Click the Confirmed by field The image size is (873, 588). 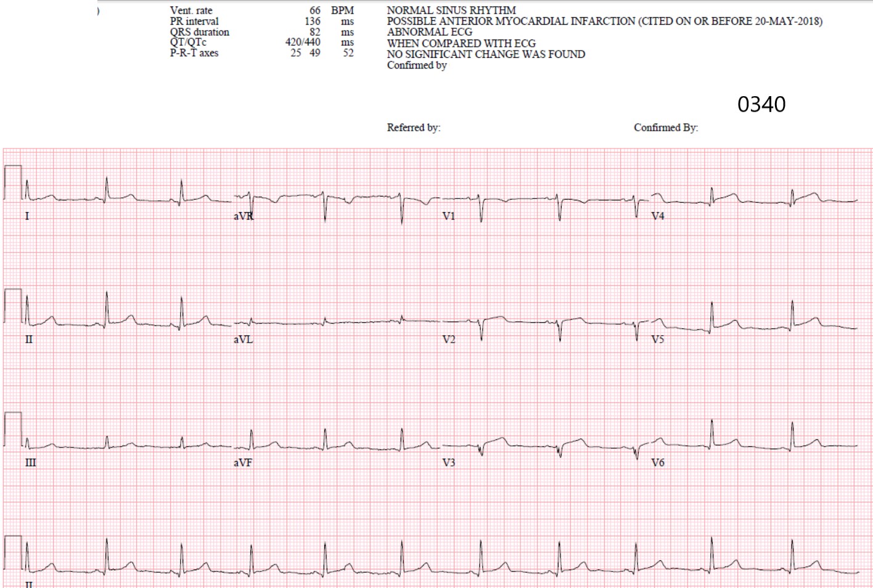pyautogui.click(x=417, y=65)
